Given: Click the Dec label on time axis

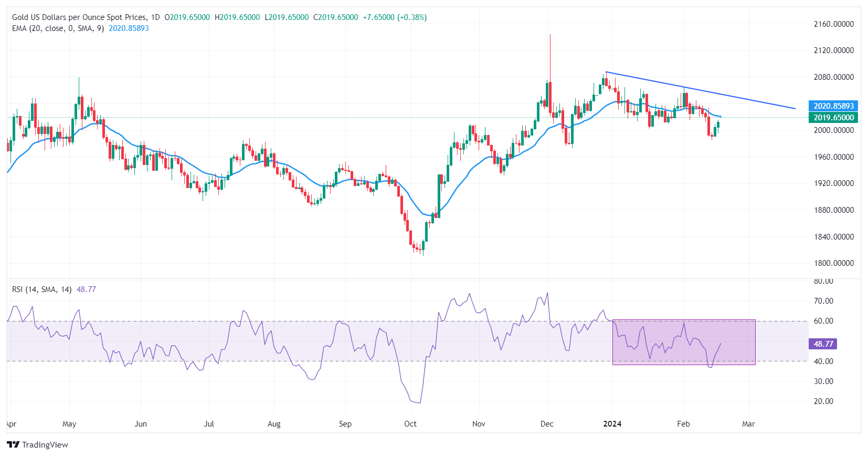Looking at the screenshot, I should (547, 424).
